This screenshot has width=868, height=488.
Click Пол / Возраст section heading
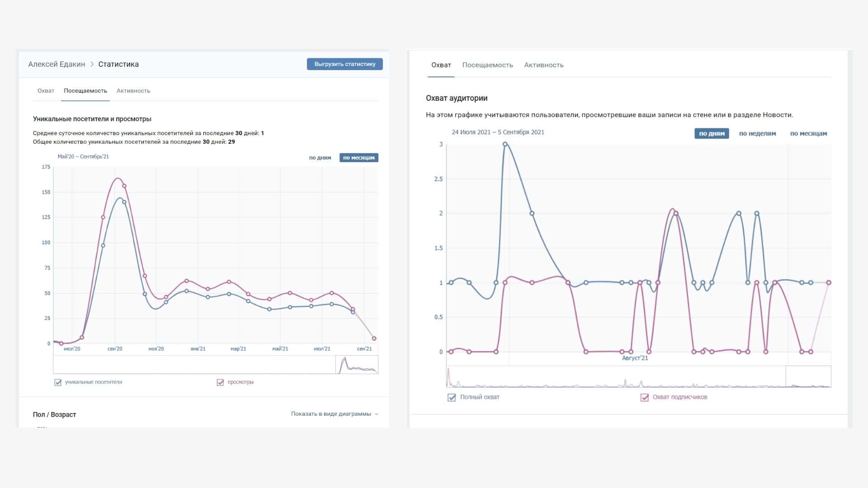tap(54, 415)
